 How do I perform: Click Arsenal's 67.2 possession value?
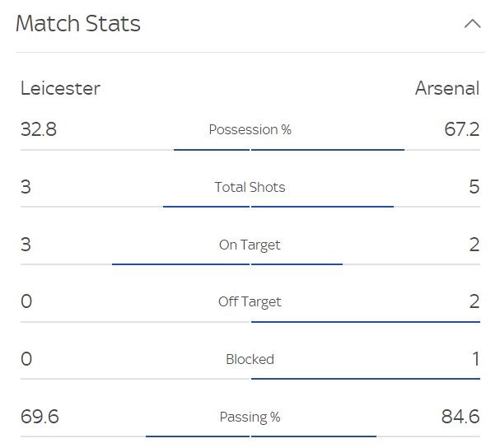[x=462, y=129]
